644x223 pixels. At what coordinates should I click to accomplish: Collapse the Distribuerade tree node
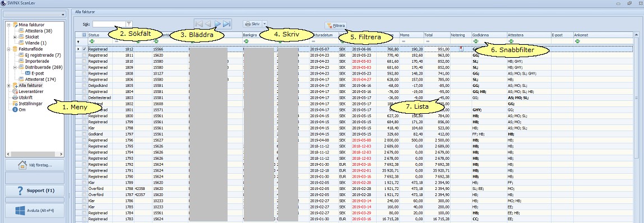pyautogui.click(x=15, y=67)
